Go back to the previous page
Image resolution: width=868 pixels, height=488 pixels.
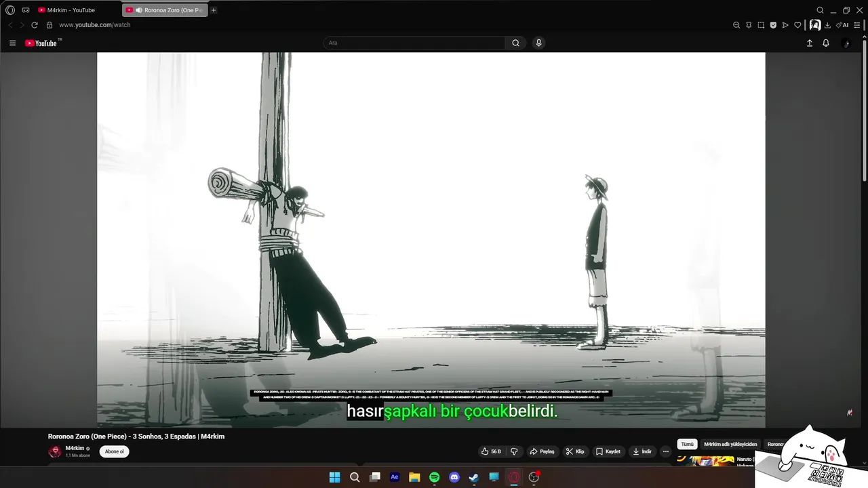pyautogui.click(x=10, y=25)
